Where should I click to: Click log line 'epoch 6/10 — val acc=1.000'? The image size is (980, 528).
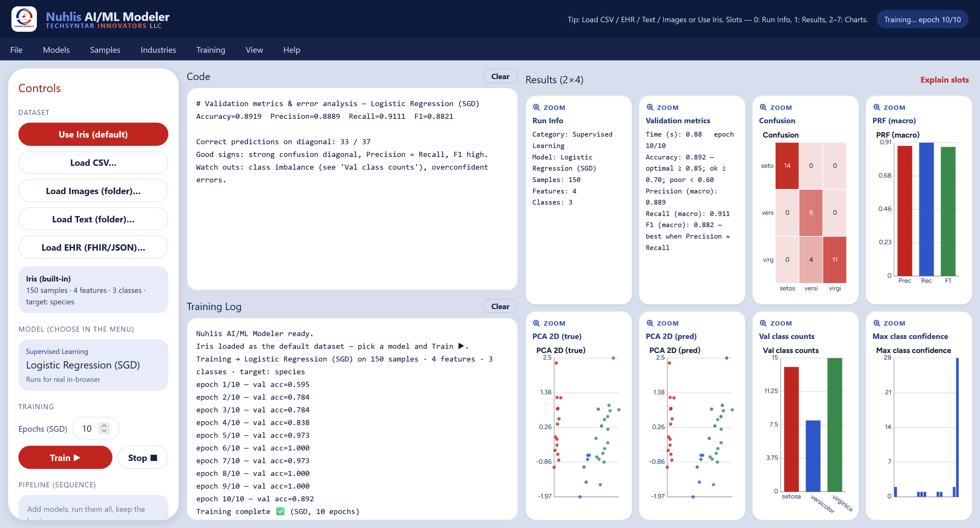click(252, 448)
